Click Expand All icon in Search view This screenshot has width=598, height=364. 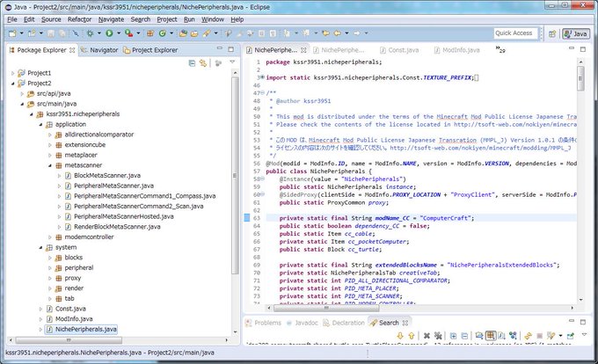pos(453,336)
